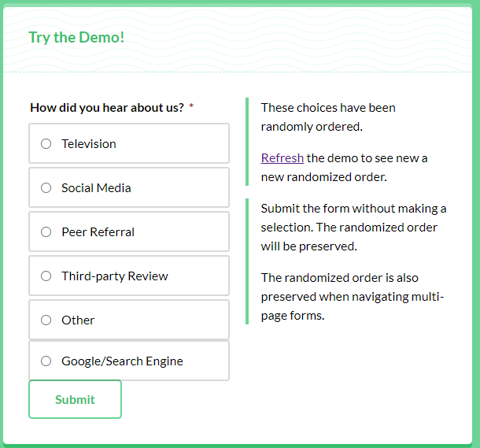Choose the Social Media radio circle
Viewport: 480px width, 448px height.
[46, 188]
